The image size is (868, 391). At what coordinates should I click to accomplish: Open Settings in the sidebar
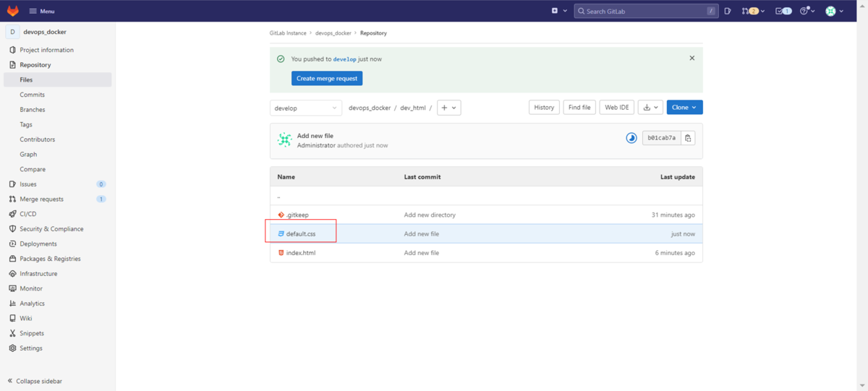coord(30,348)
